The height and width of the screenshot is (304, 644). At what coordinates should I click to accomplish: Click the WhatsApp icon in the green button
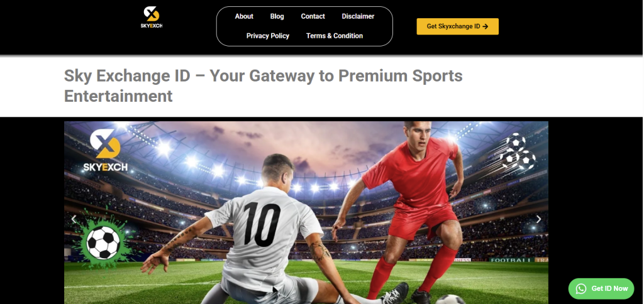[580, 289]
